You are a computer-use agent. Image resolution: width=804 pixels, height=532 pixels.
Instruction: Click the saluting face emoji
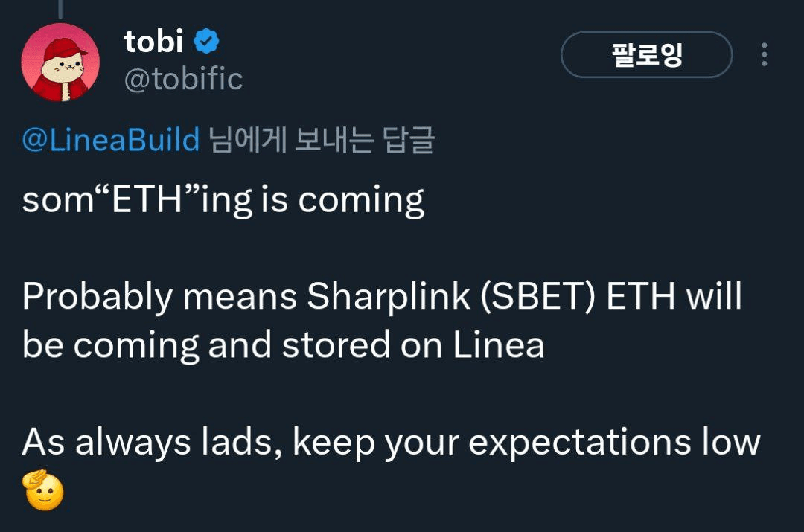coord(43,490)
